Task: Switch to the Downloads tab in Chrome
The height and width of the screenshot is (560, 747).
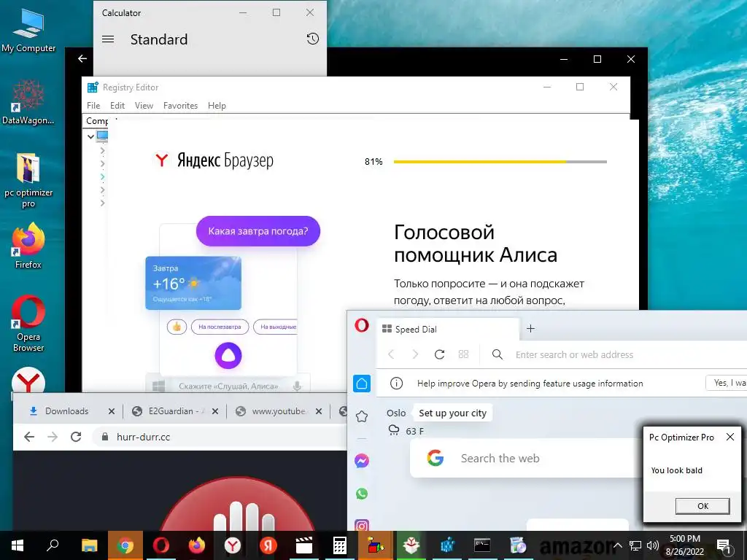Action: click(x=66, y=411)
